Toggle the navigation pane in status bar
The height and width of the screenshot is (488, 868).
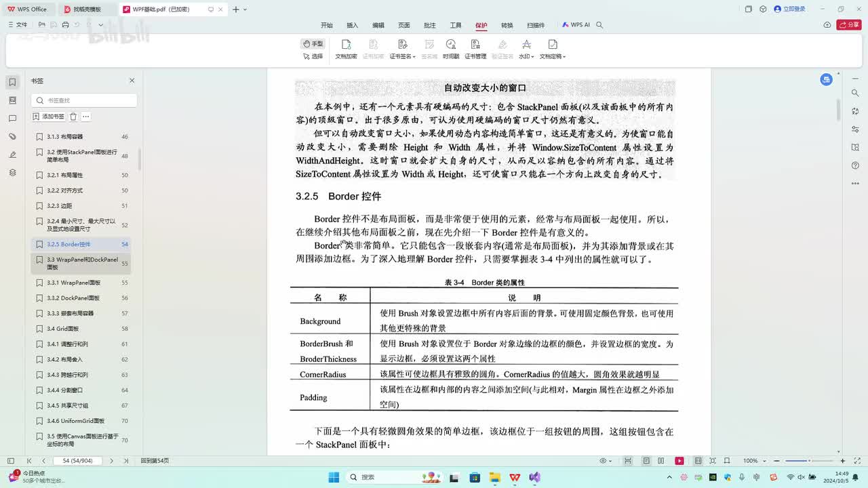[11, 461]
